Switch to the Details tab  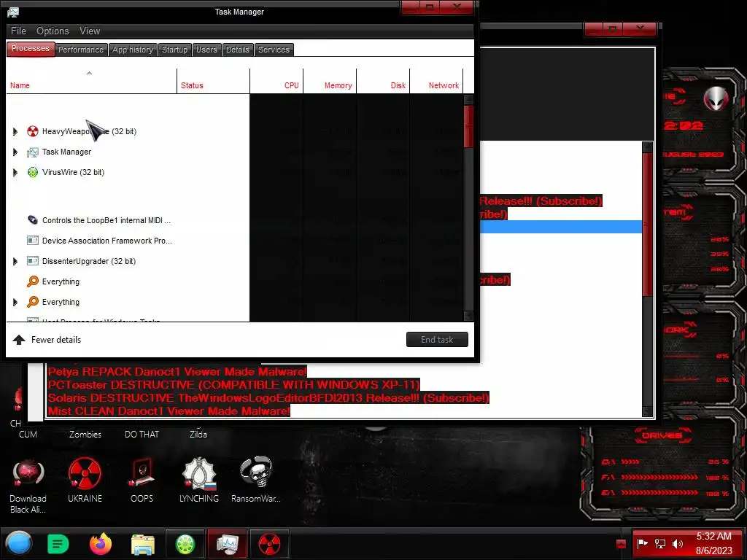tap(237, 50)
